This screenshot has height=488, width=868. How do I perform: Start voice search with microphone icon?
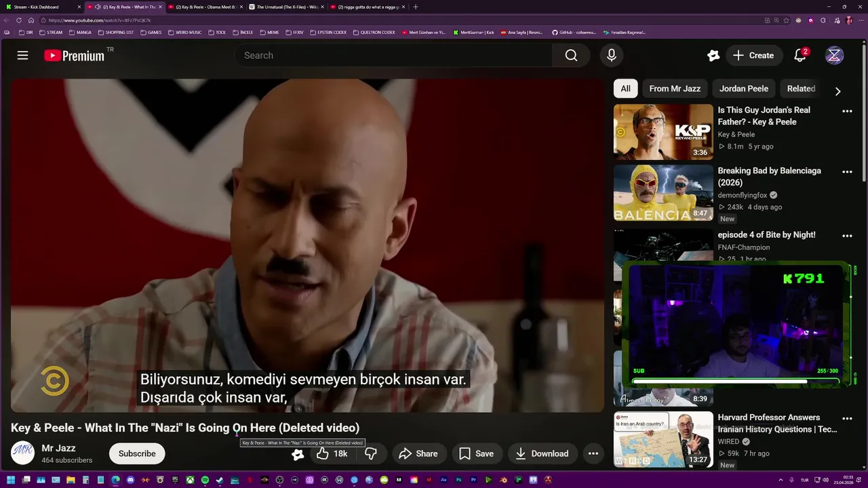[612, 56]
